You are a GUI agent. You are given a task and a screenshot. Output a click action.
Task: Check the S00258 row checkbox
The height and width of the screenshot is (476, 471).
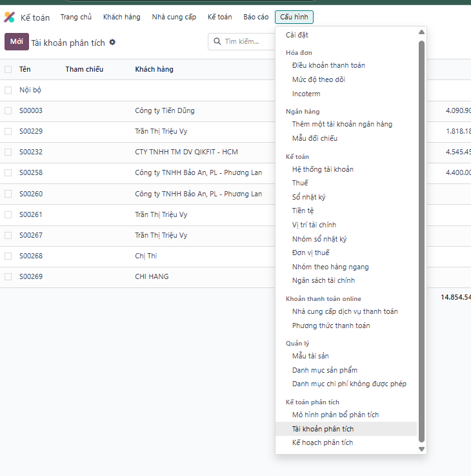[8, 172]
